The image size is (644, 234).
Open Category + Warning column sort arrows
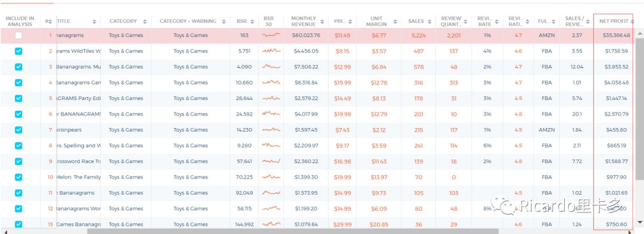224,21
